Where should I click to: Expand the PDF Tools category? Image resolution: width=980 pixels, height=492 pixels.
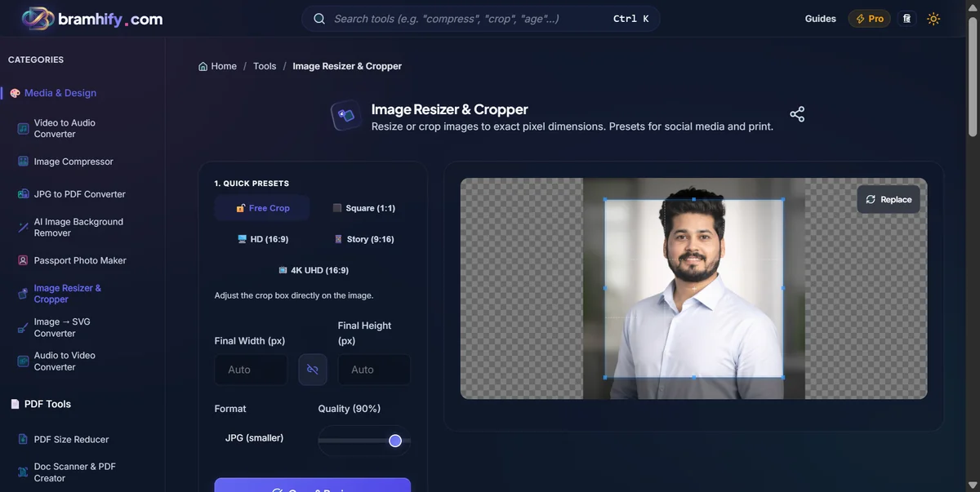click(x=47, y=404)
